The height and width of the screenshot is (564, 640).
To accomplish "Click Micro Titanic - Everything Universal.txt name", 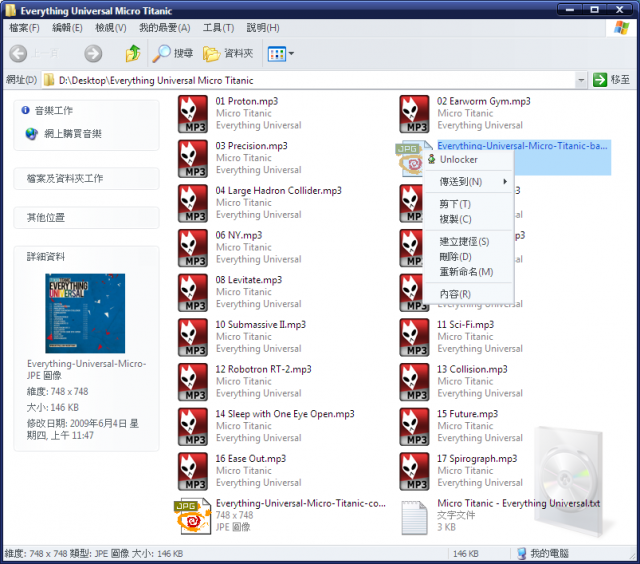I will 518,503.
